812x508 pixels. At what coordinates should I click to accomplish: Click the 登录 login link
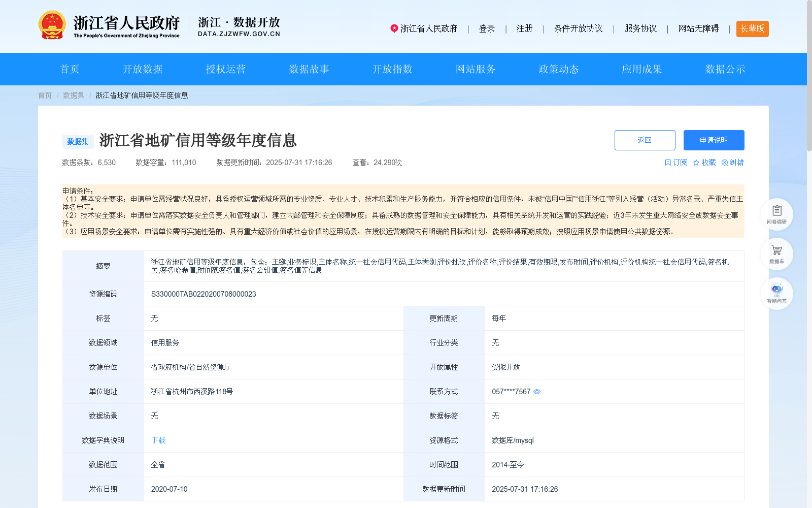[x=487, y=28]
